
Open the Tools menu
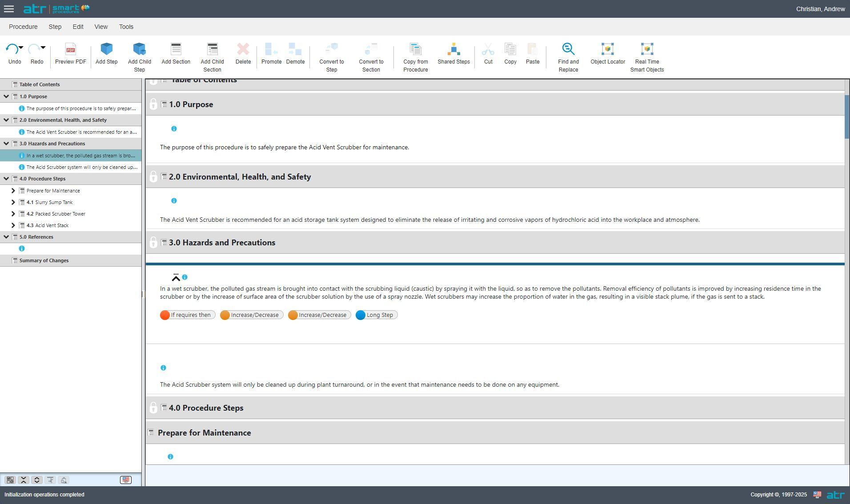(126, 27)
